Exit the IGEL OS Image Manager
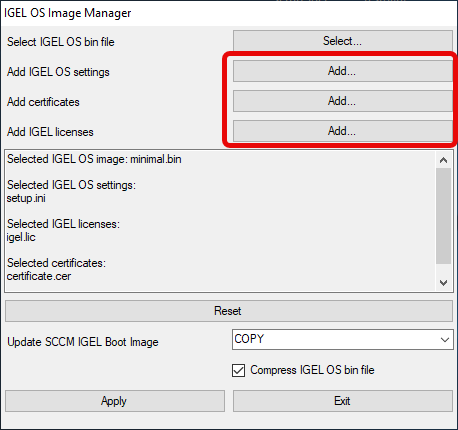This screenshot has height=430, width=458. click(343, 401)
